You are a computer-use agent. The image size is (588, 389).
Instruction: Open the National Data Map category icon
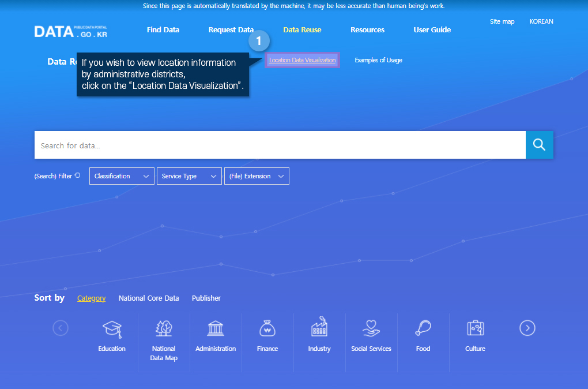pyautogui.click(x=164, y=328)
